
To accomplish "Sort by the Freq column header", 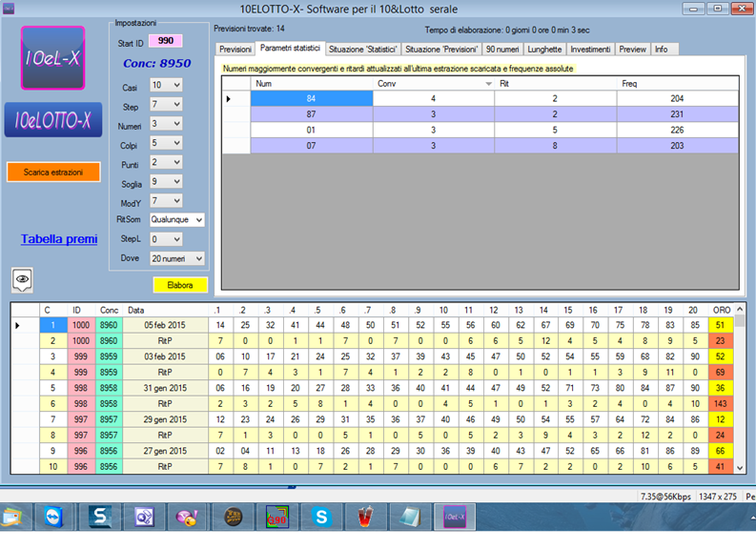I will click(678, 84).
